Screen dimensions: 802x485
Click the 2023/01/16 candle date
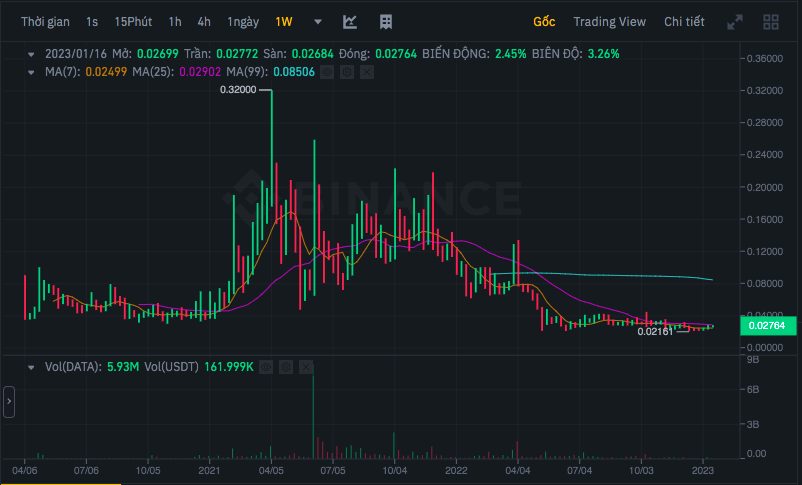tap(76, 54)
